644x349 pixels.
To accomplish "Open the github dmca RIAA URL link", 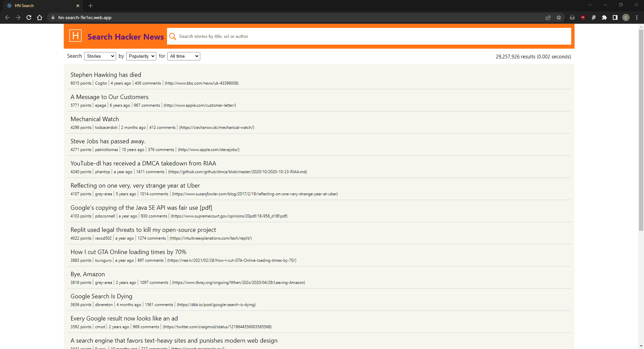I will tap(237, 172).
